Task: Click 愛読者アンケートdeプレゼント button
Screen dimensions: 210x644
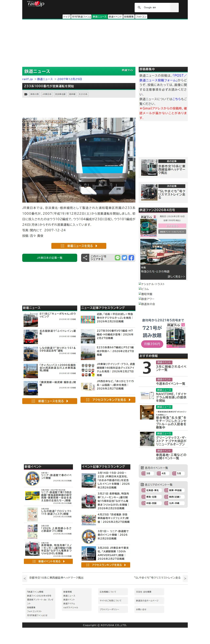Action: click(172, 232)
